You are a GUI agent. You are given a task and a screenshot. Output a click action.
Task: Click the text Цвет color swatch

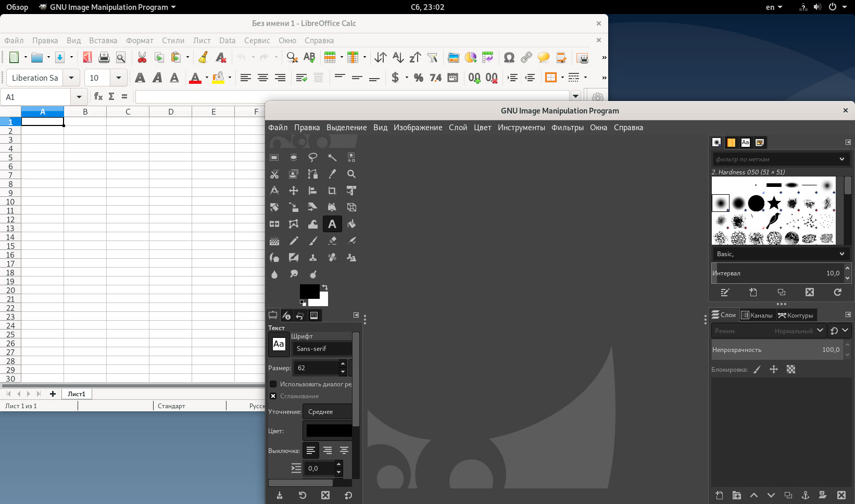pyautogui.click(x=329, y=431)
